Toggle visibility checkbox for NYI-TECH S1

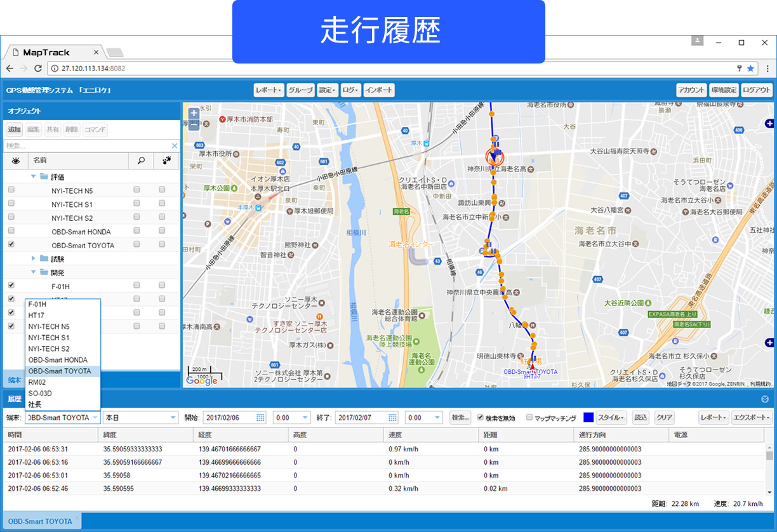[11, 204]
